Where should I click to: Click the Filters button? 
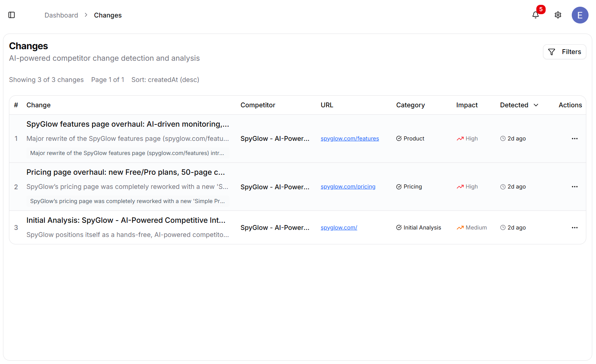564,52
